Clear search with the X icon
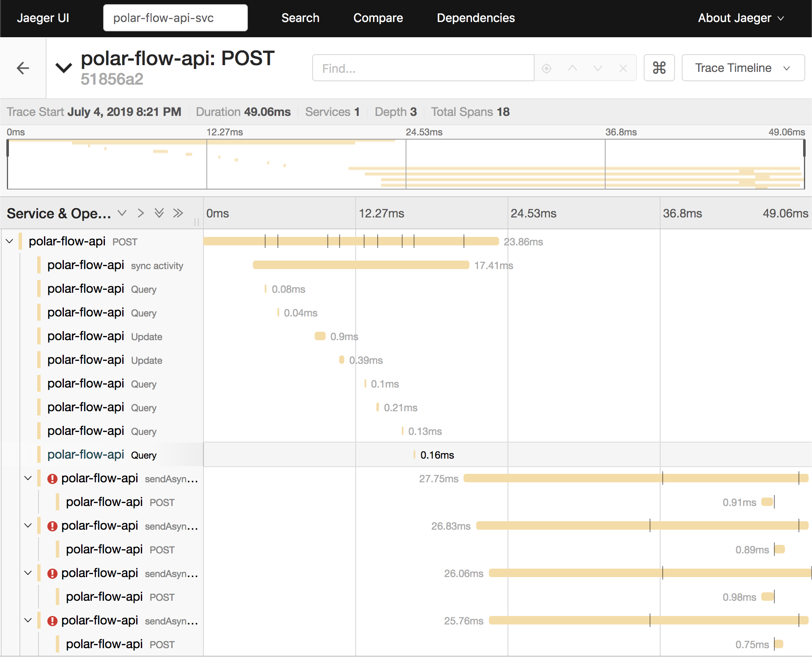This screenshot has height=660, width=812. [623, 68]
